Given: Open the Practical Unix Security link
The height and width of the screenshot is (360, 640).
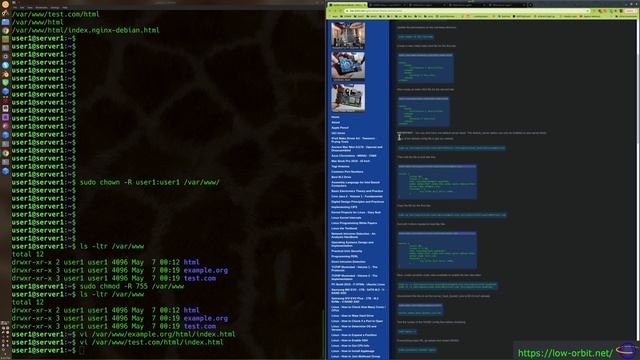Looking at the screenshot, I should point(347,251).
